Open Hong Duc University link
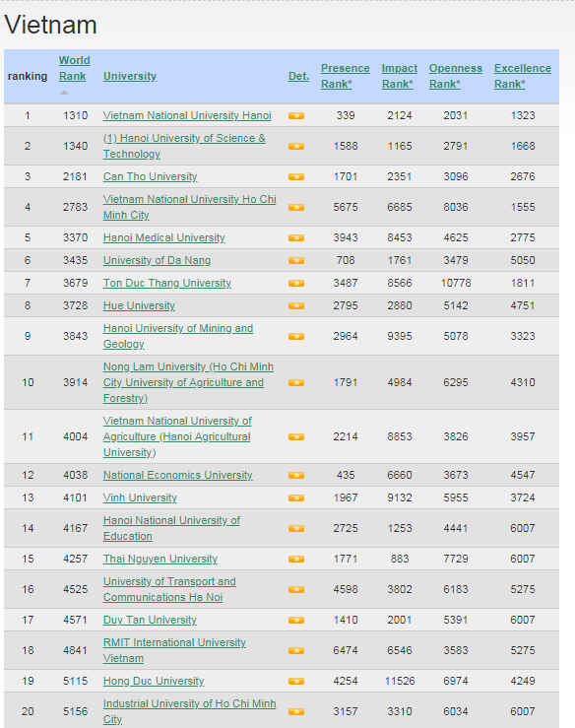 click(x=154, y=681)
